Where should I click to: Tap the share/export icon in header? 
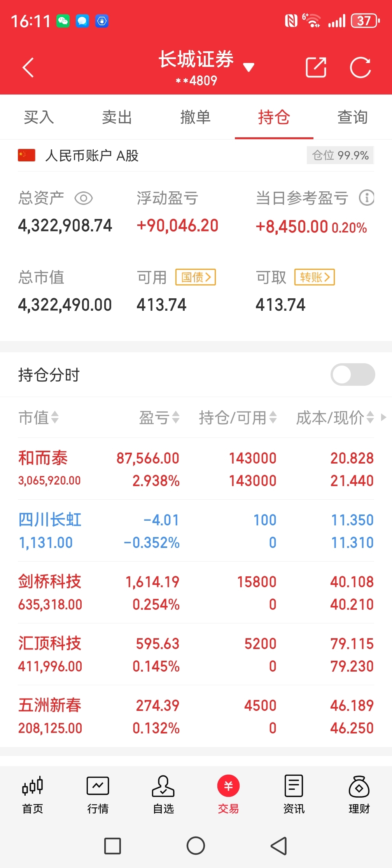316,68
